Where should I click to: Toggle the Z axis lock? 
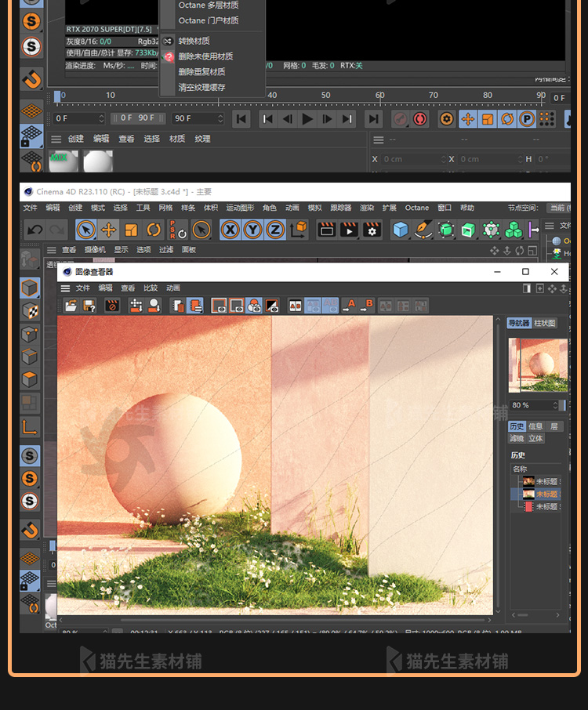point(274,230)
